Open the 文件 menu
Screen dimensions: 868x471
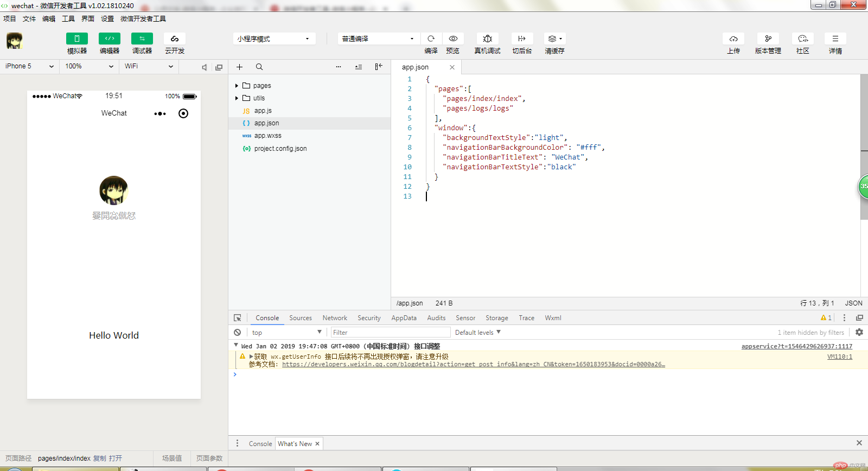29,18
